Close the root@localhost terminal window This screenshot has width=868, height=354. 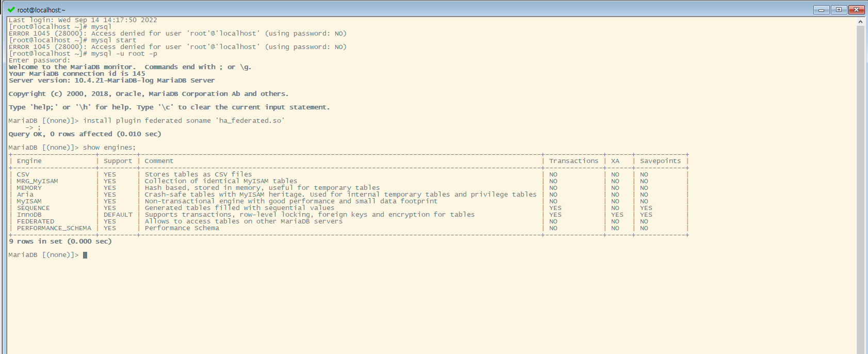click(857, 10)
